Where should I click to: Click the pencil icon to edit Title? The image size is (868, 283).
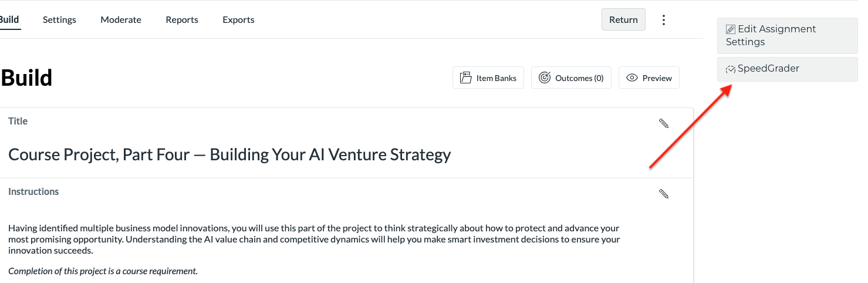[x=664, y=123]
